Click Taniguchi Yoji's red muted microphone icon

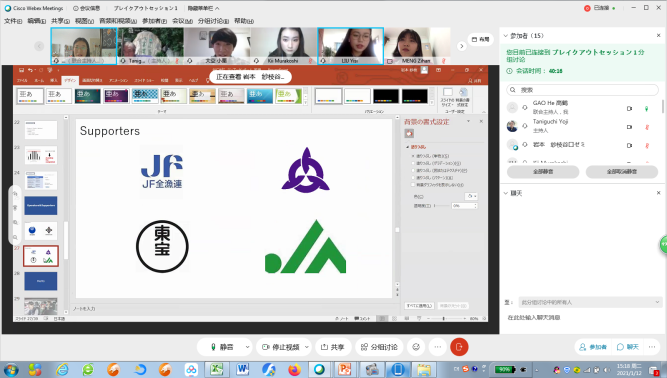click(x=647, y=127)
